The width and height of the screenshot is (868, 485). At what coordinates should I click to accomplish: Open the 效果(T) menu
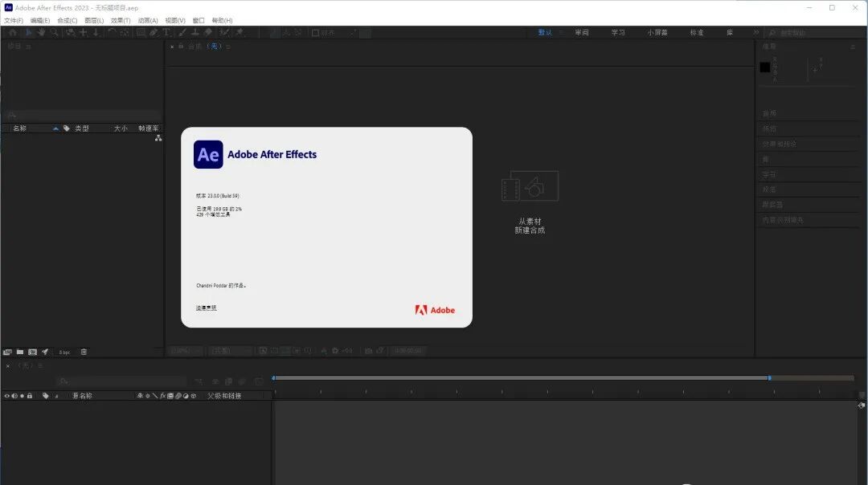[120, 20]
